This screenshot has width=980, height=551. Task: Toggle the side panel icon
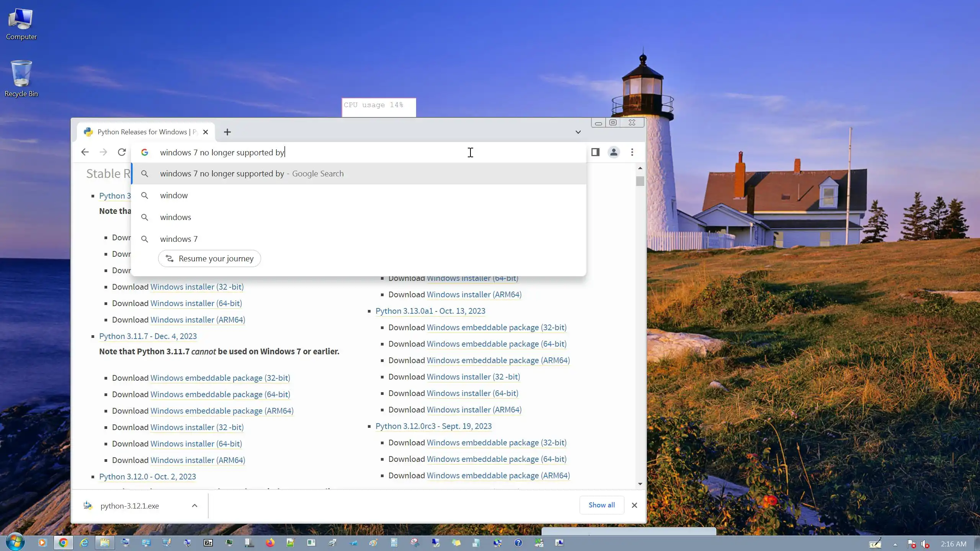click(595, 152)
